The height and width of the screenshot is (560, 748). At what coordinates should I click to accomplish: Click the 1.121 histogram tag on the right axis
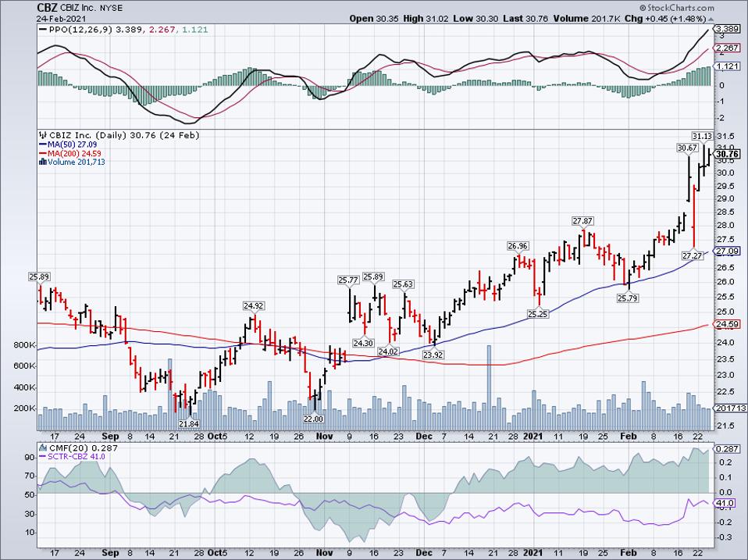[728, 66]
